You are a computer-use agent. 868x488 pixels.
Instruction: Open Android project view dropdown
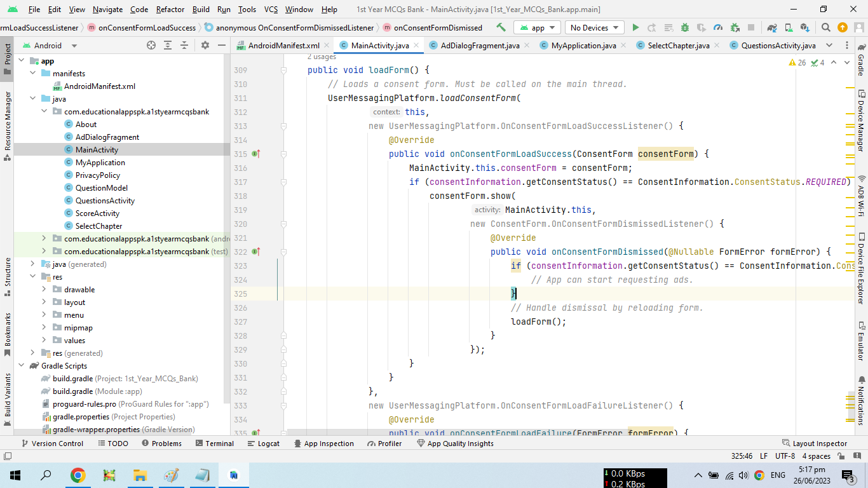pyautogui.click(x=50, y=45)
